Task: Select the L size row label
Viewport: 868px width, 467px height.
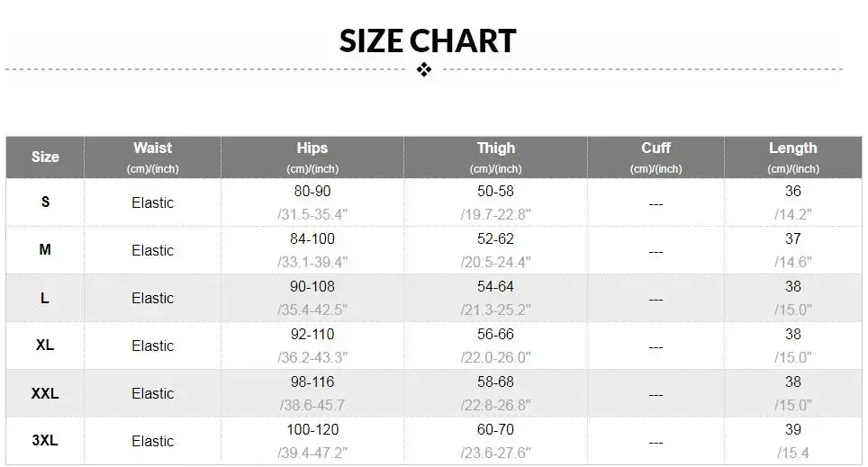Action: [45, 298]
